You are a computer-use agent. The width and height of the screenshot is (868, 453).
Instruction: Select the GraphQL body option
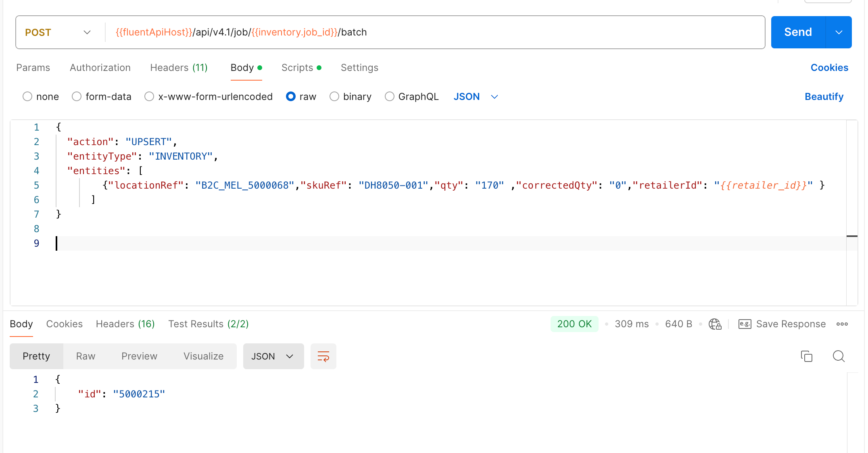(x=389, y=97)
